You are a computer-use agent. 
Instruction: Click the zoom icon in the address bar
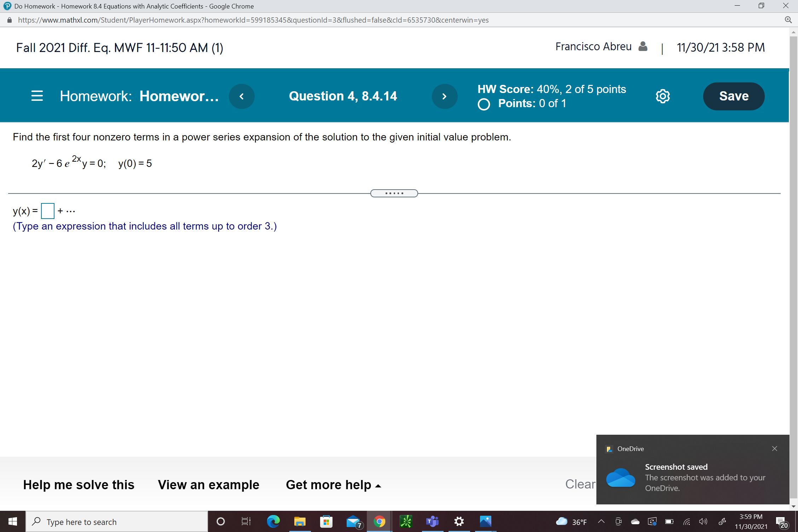click(788, 20)
